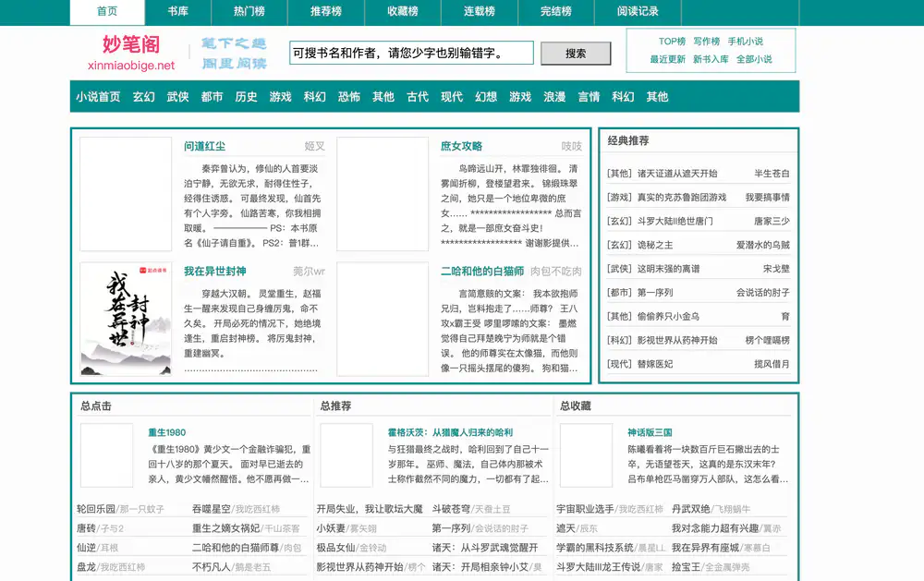
Task: Open 盘龙 in 总点击 list
Action: [86, 567]
